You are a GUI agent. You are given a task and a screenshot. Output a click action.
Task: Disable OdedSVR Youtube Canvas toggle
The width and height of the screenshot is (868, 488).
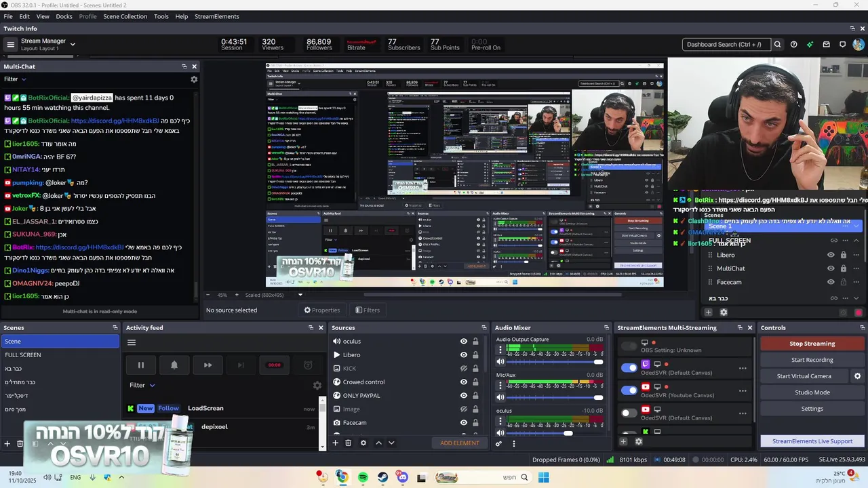point(629,390)
